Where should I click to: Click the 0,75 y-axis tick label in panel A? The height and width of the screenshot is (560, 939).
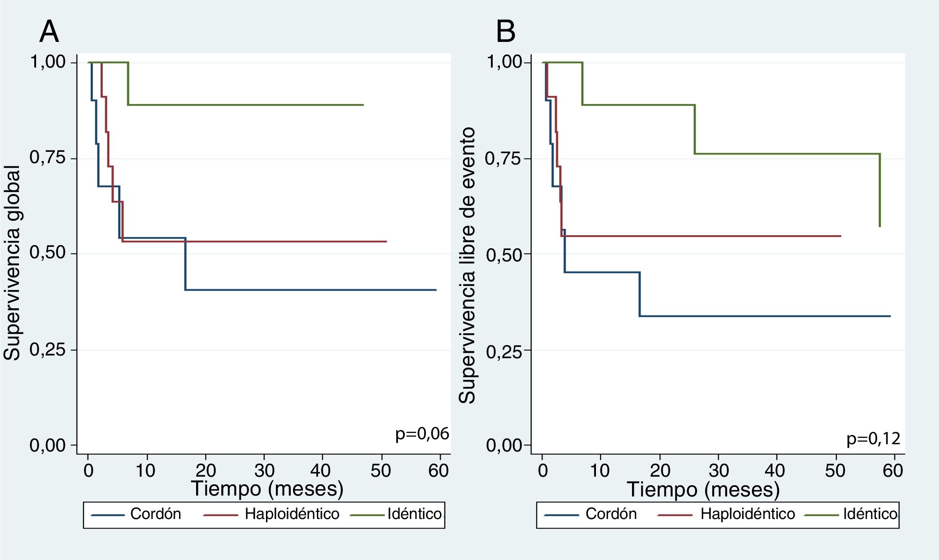48,158
